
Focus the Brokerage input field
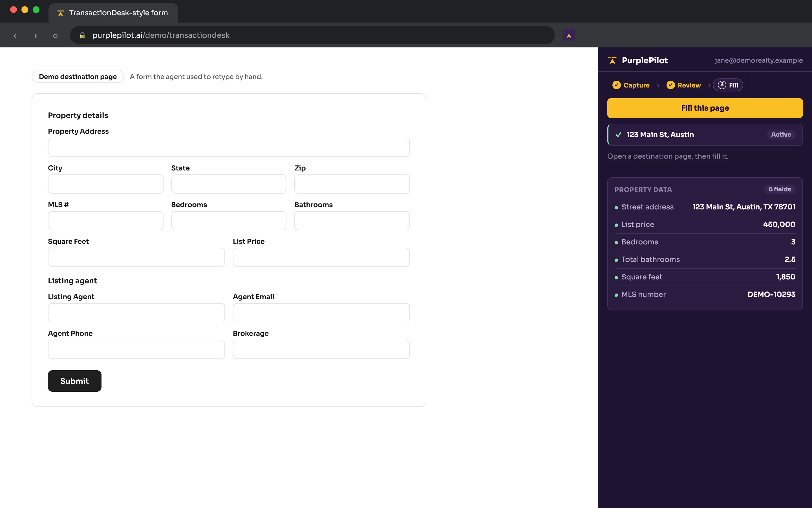(x=321, y=349)
